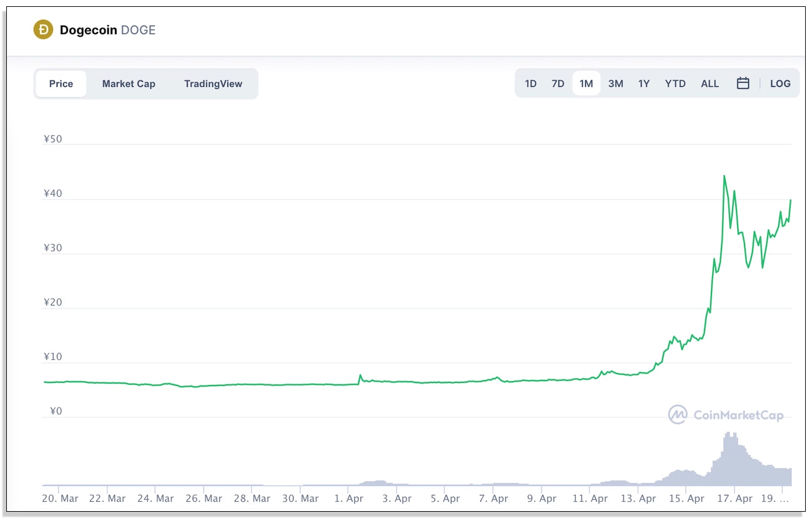
Task: Click the 3. Apr date label
Action: 397,499
